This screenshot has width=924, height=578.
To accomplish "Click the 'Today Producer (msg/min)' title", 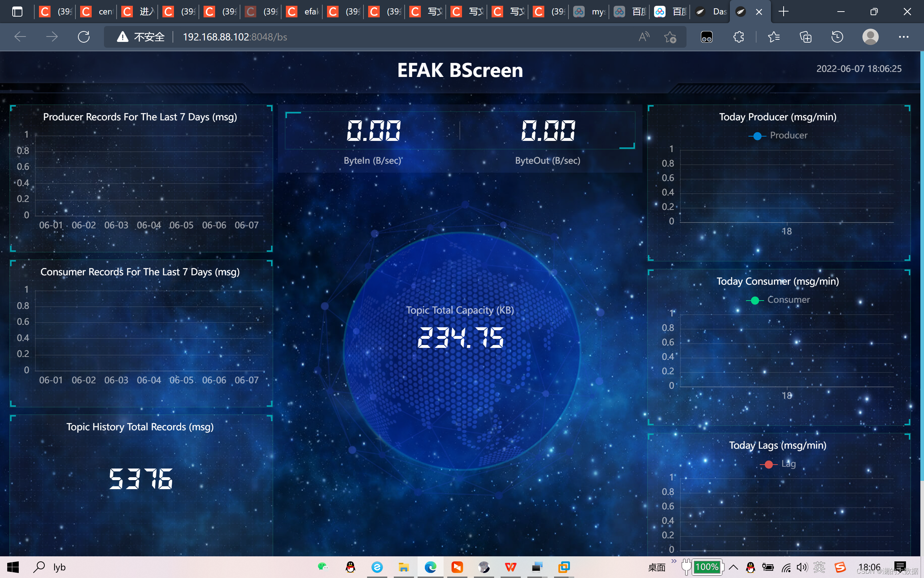I will pyautogui.click(x=778, y=117).
